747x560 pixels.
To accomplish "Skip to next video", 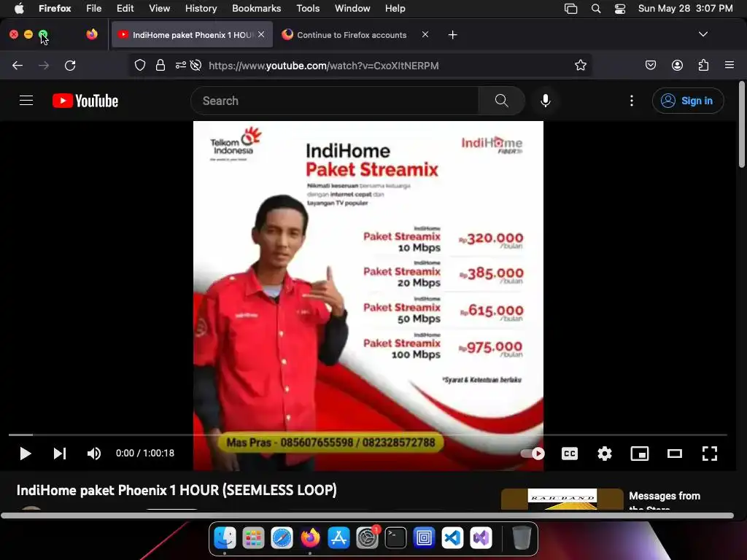I will (x=60, y=454).
